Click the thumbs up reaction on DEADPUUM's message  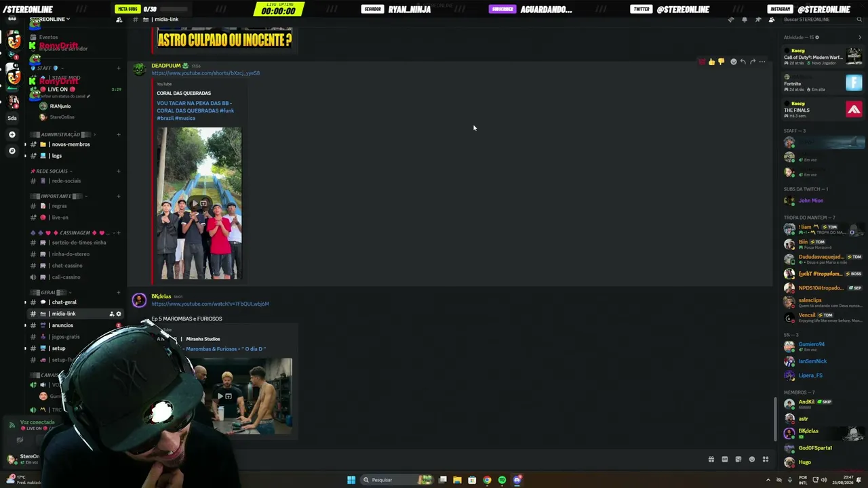point(711,62)
